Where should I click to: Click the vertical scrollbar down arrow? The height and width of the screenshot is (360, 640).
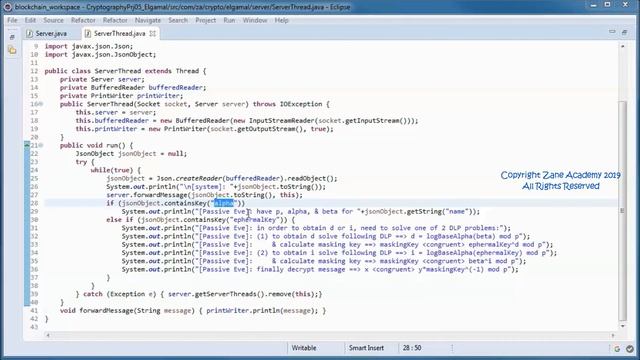click(622, 326)
